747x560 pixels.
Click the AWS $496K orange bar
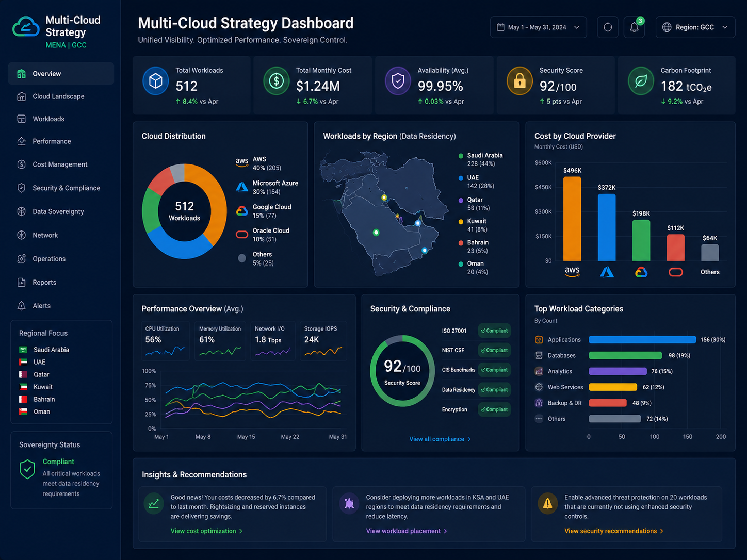coord(572,219)
